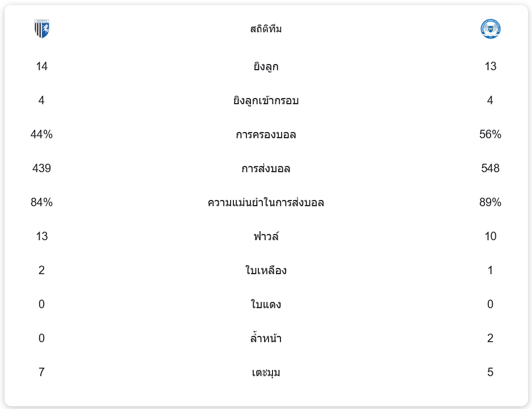Select the ใบแดง row label
This screenshot has width=532, height=409.
pos(266,305)
